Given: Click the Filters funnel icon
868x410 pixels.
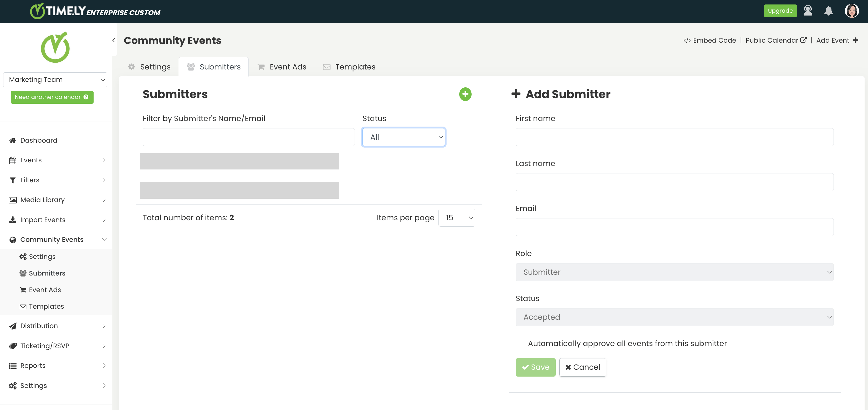Looking at the screenshot, I should coord(13,180).
